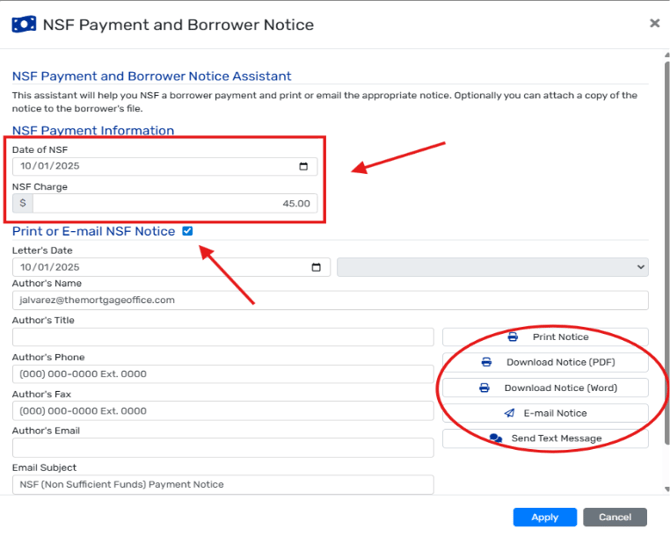Open calendar picker for Letter's Date
670x536 pixels.
(x=316, y=267)
